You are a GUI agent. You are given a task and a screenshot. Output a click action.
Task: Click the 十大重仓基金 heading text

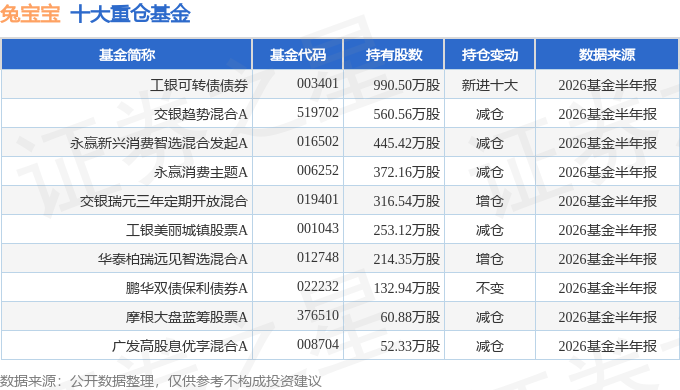coord(130,13)
